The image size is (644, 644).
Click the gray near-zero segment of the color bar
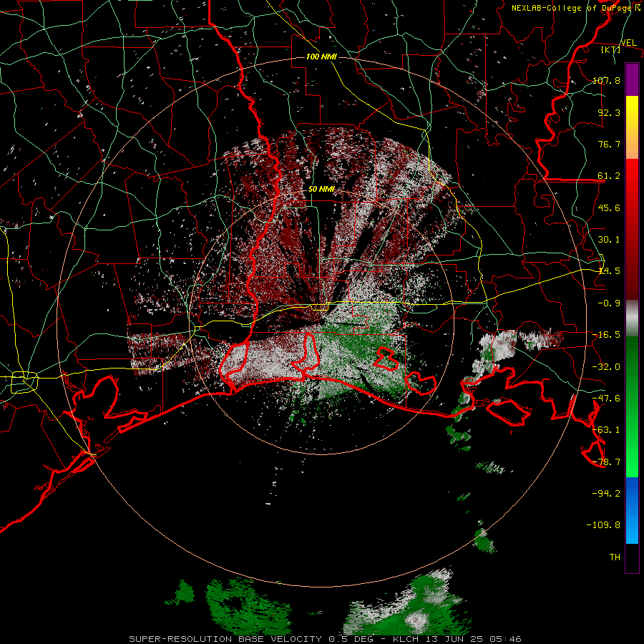[x=632, y=318]
